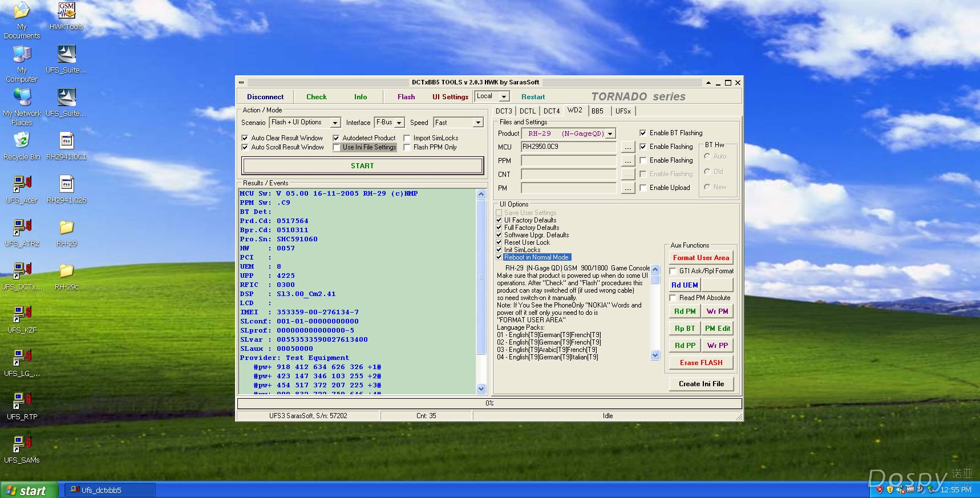Switch to the DCT4 tab

(552, 111)
